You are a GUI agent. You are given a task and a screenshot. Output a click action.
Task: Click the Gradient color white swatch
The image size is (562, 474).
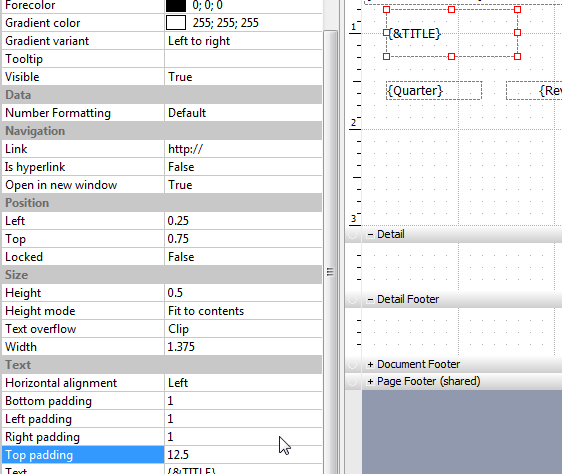[176, 23]
